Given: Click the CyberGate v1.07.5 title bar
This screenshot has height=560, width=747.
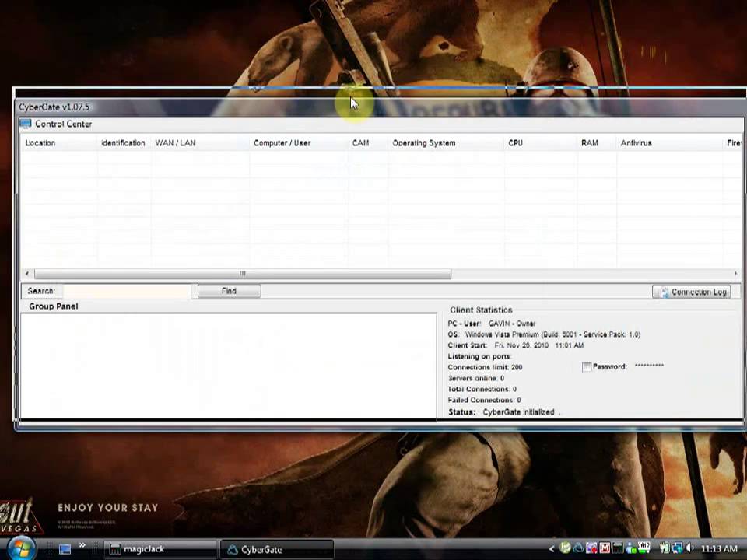Looking at the screenshot, I should coord(379,107).
